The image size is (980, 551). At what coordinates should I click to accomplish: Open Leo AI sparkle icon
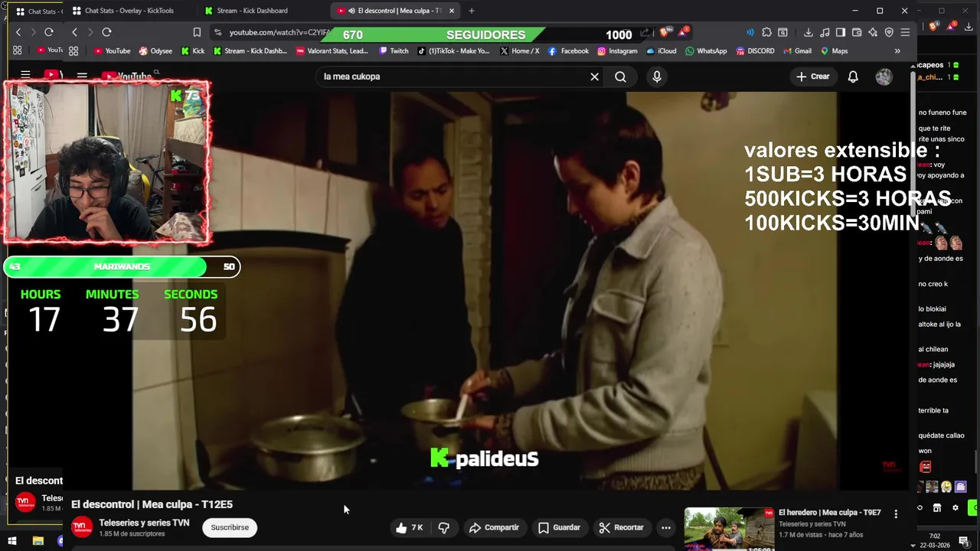[x=873, y=32]
